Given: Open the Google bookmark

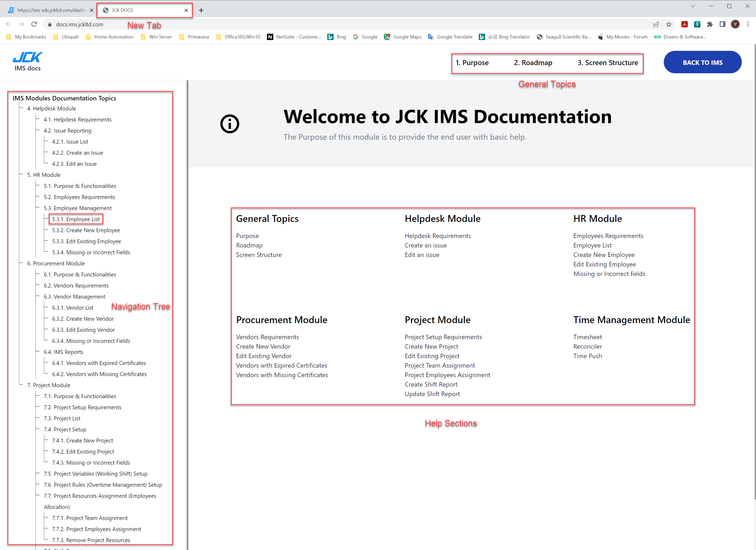Looking at the screenshot, I should 365,37.
